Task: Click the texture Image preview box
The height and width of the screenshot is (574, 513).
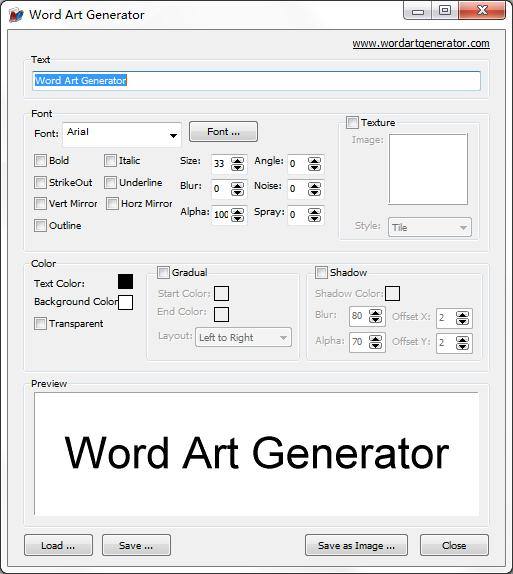Action: coord(428,169)
